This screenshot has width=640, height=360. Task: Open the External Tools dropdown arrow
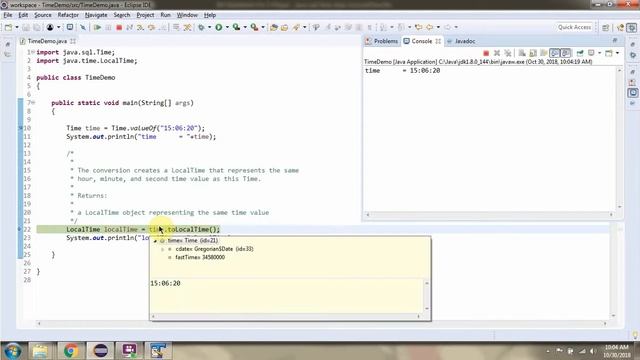pyautogui.click(x=263, y=27)
